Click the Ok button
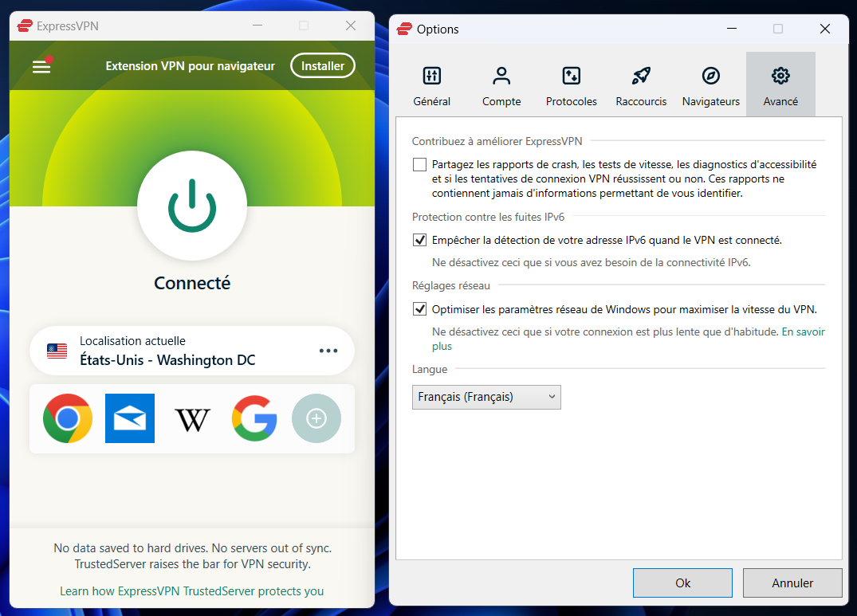The width and height of the screenshot is (857, 616). (x=682, y=583)
